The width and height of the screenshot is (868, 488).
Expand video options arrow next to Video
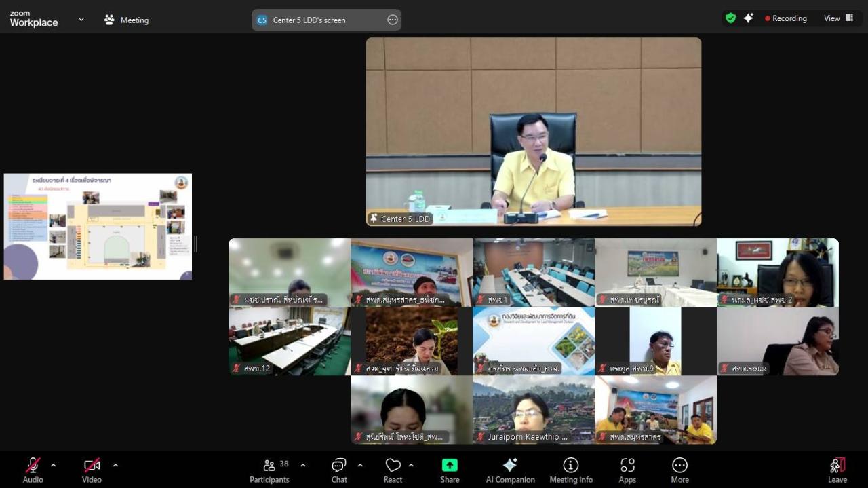tap(115, 465)
